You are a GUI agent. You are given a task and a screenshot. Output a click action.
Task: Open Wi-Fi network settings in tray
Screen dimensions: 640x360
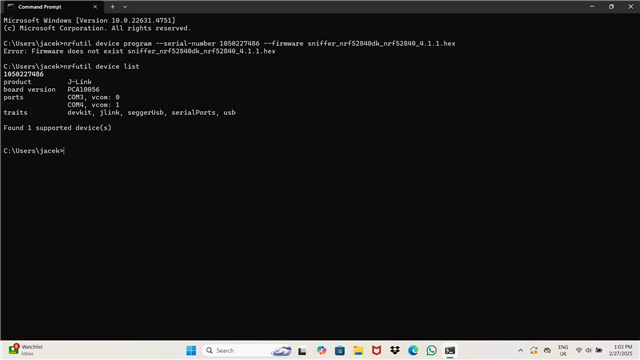pyautogui.click(x=578, y=350)
